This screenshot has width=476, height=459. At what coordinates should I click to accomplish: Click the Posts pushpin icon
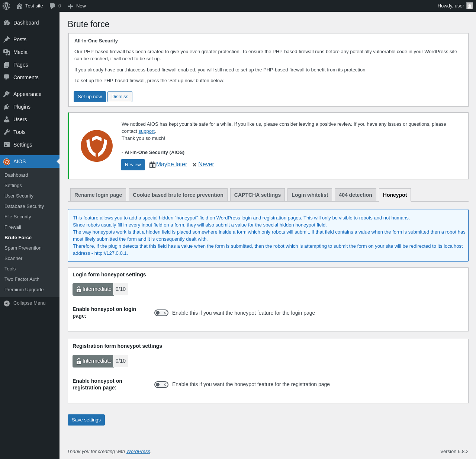pos(7,39)
